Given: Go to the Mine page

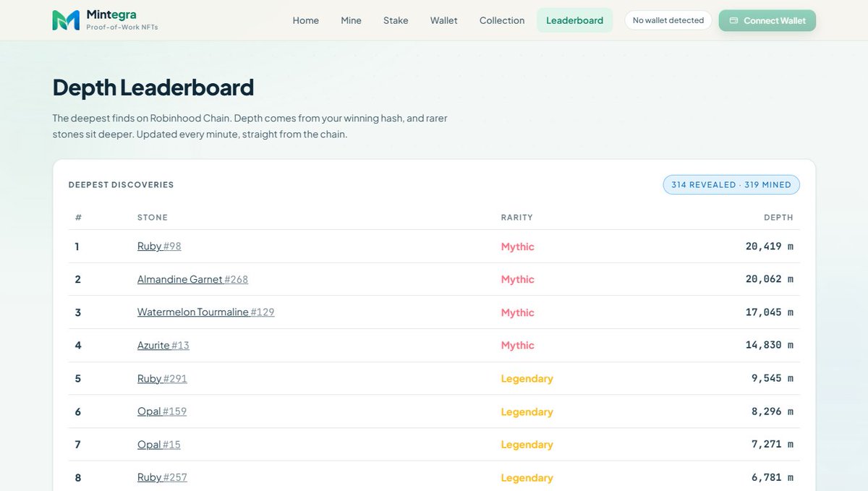Looking at the screenshot, I should click(x=351, y=20).
